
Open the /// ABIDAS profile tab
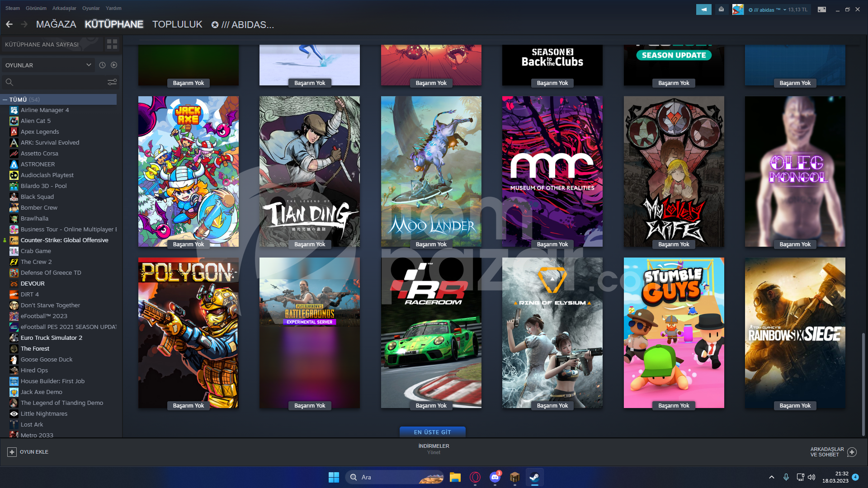(243, 24)
